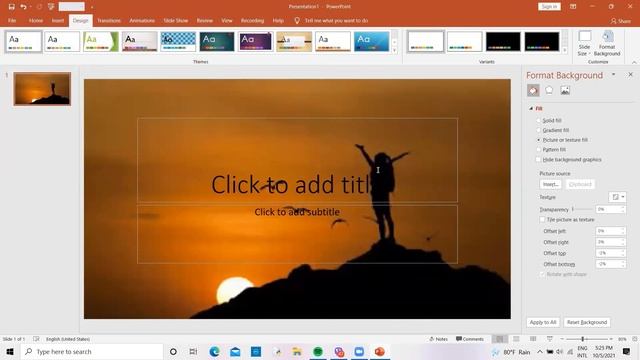Open the Animations tab
Screen dimensions: 640x360
(x=142, y=20)
